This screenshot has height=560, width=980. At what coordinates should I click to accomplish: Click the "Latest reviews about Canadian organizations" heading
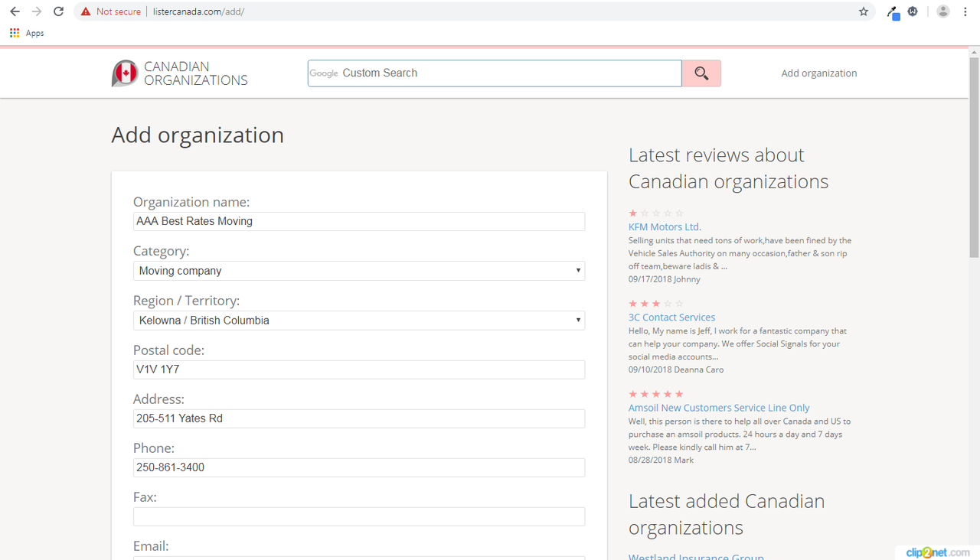tap(728, 168)
